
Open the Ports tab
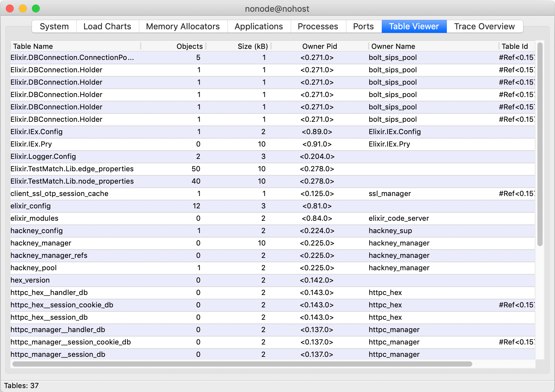pos(363,26)
